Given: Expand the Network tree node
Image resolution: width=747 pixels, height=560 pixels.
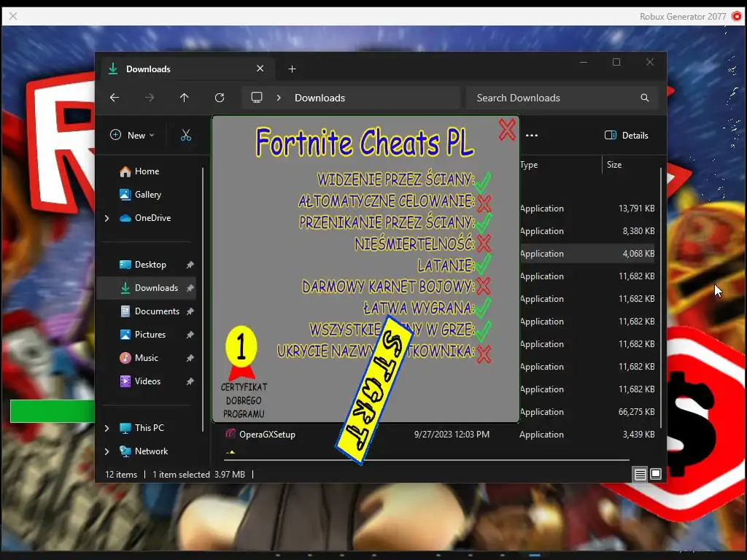Looking at the screenshot, I should [x=107, y=451].
